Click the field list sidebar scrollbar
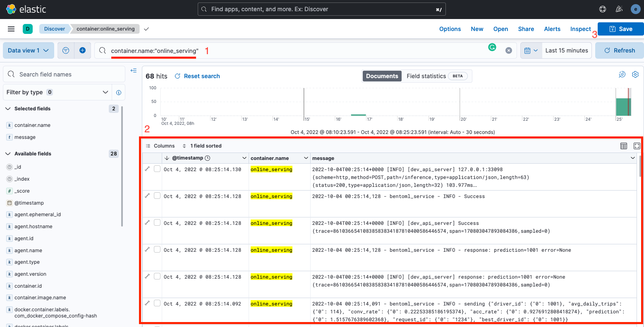The height and width of the screenshot is (327, 644). click(122, 165)
